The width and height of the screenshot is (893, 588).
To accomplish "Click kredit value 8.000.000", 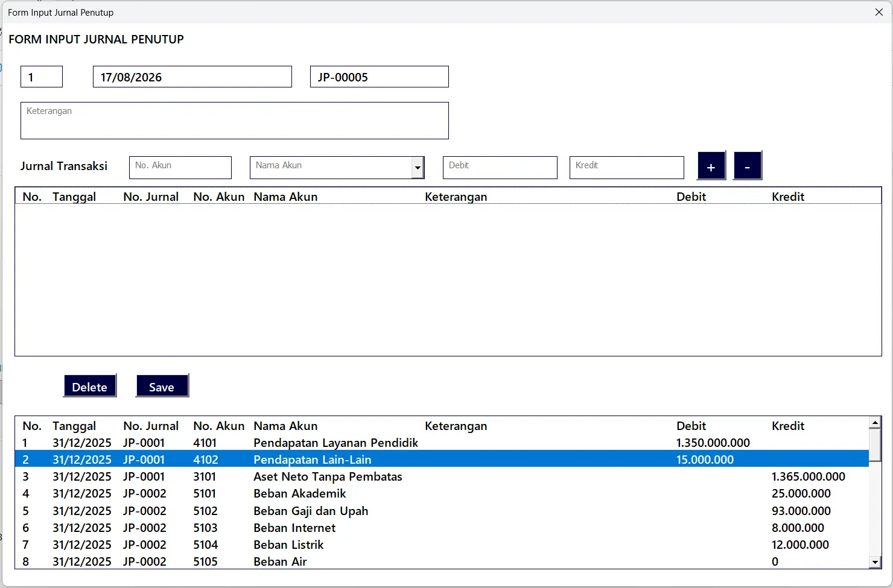I will pyautogui.click(x=798, y=528).
